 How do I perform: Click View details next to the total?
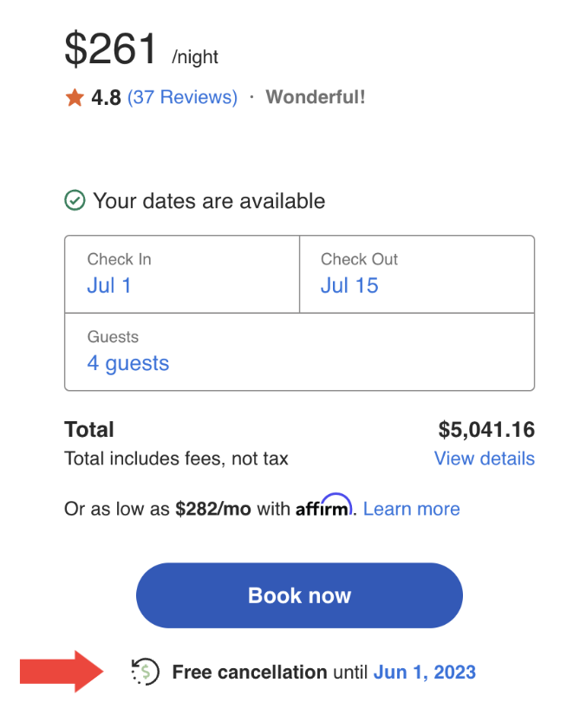[484, 458]
